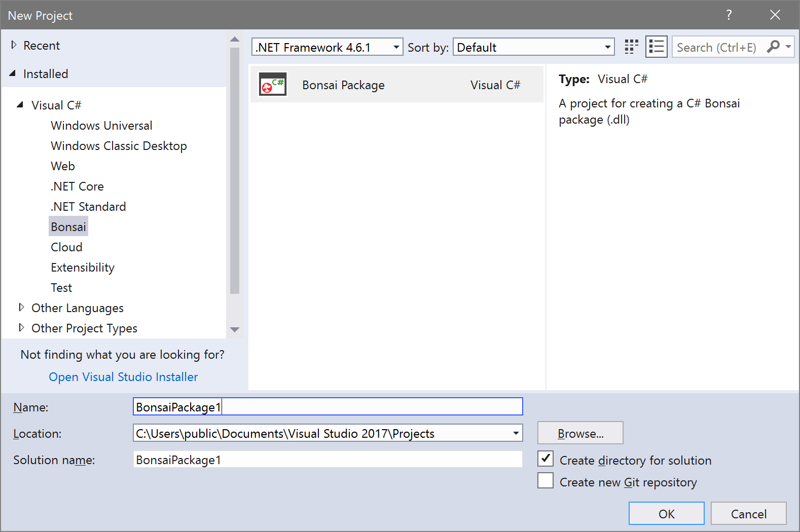This screenshot has width=800, height=532.
Task: Click the category tree scroll up arrow
Action: (234, 39)
